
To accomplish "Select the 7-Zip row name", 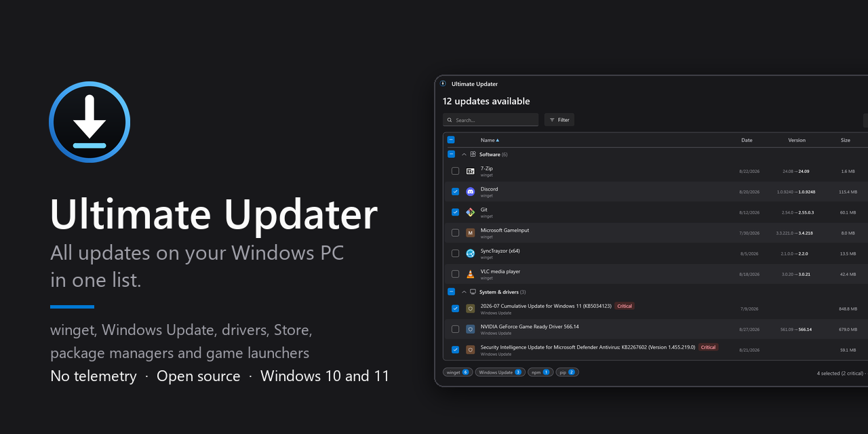I will [487, 168].
